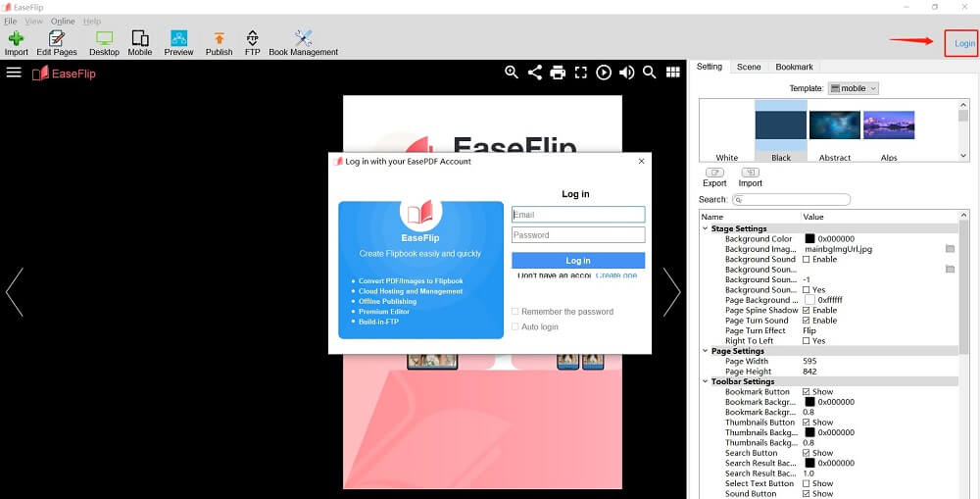Click the Create one link

(x=616, y=275)
